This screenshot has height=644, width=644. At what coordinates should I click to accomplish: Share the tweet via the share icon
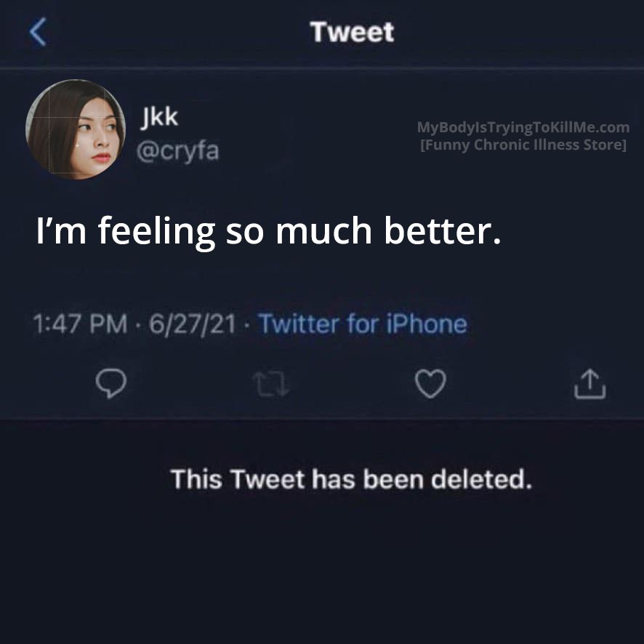(589, 383)
